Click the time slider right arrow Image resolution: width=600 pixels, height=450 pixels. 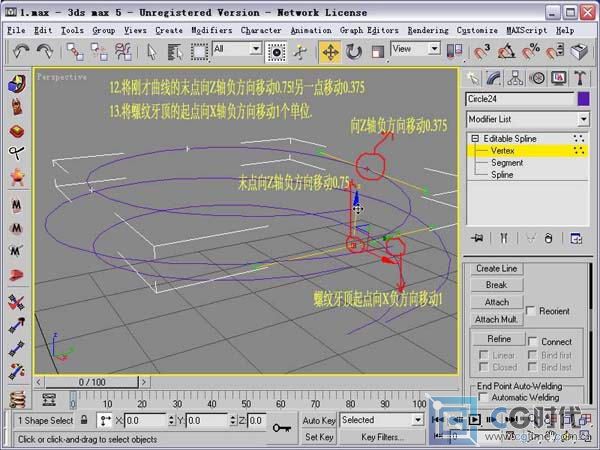click(144, 382)
